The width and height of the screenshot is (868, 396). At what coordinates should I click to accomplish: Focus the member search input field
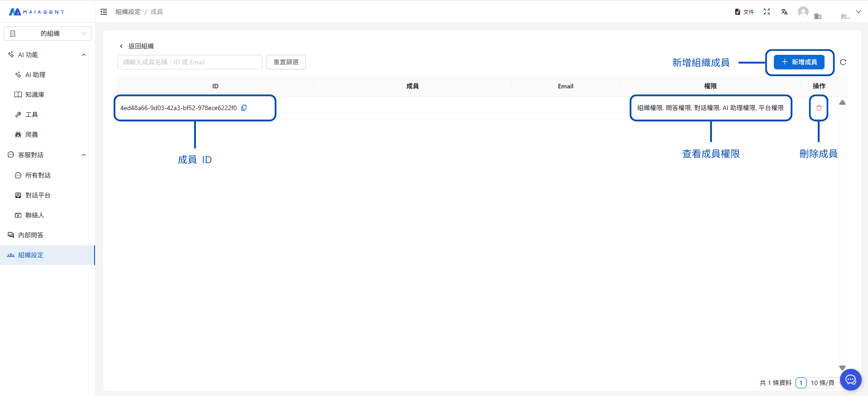coord(190,62)
